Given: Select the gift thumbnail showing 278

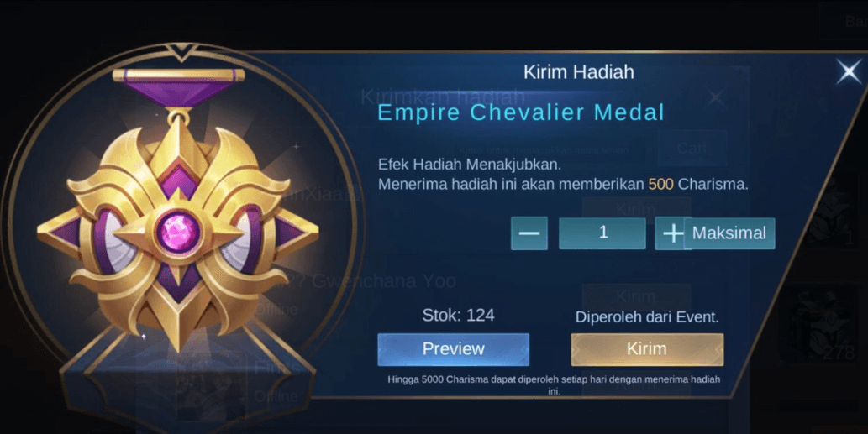Looking at the screenshot, I should tap(823, 325).
